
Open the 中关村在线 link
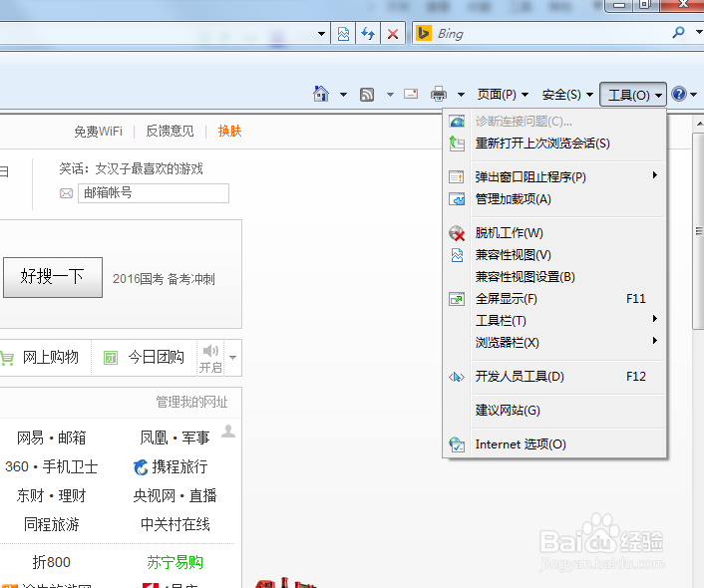pyautogui.click(x=176, y=524)
